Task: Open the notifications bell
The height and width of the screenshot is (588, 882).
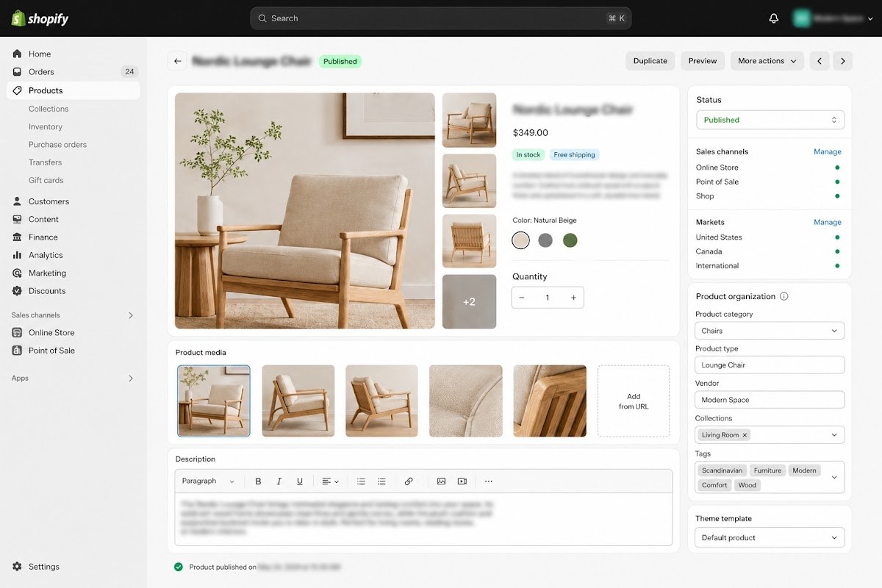Action: [773, 18]
